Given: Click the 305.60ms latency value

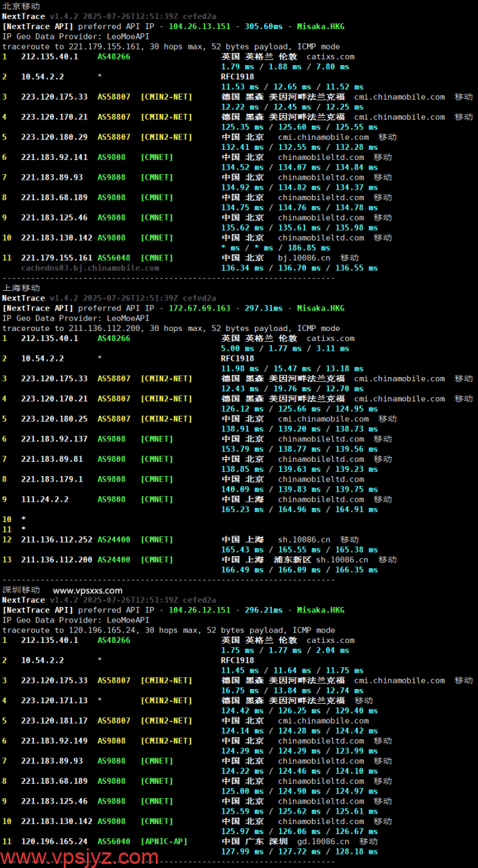Looking at the screenshot, I should pyautogui.click(x=264, y=26).
